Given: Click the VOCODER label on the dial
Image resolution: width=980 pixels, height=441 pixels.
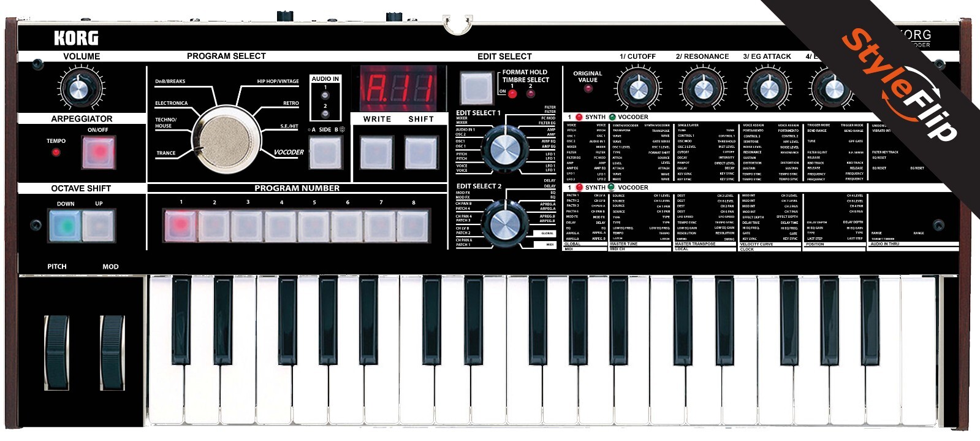Looking at the screenshot, I should [x=289, y=152].
